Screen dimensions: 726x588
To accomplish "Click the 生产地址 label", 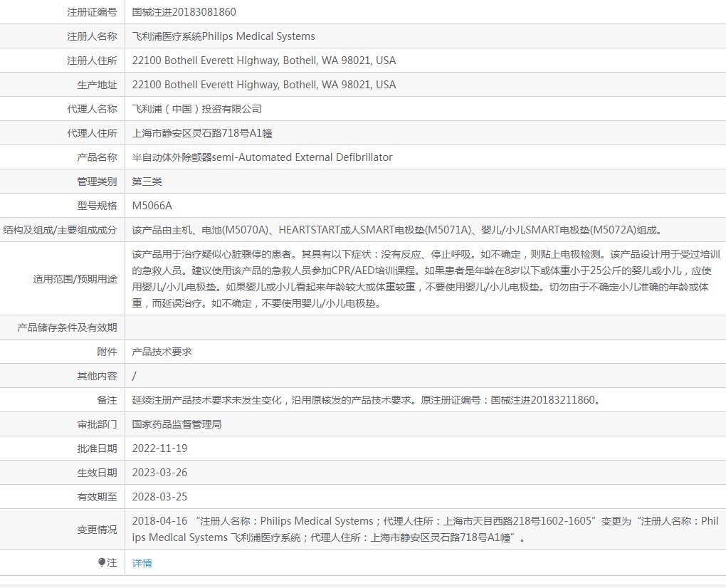I will [x=98, y=85].
